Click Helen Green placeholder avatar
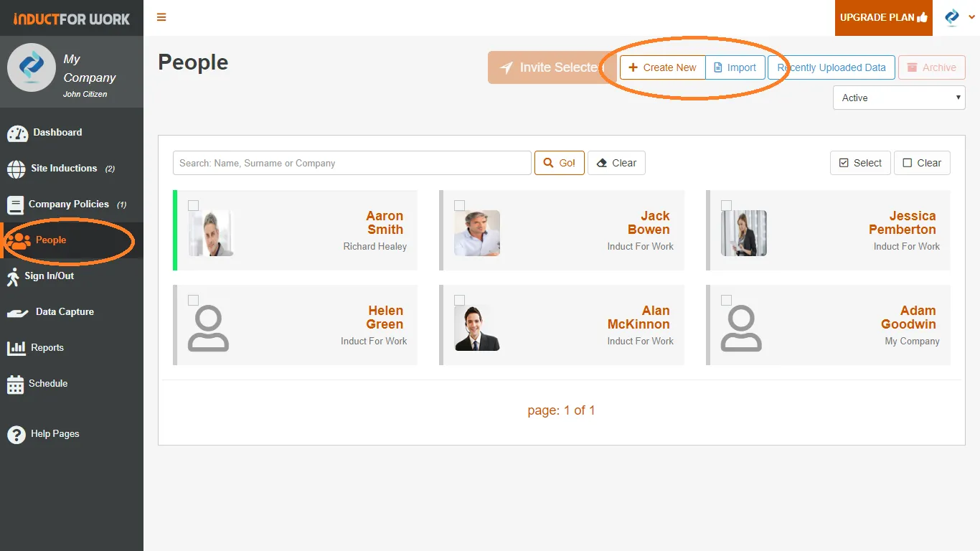This screenshot has width=980, height=551. [208, 328]
